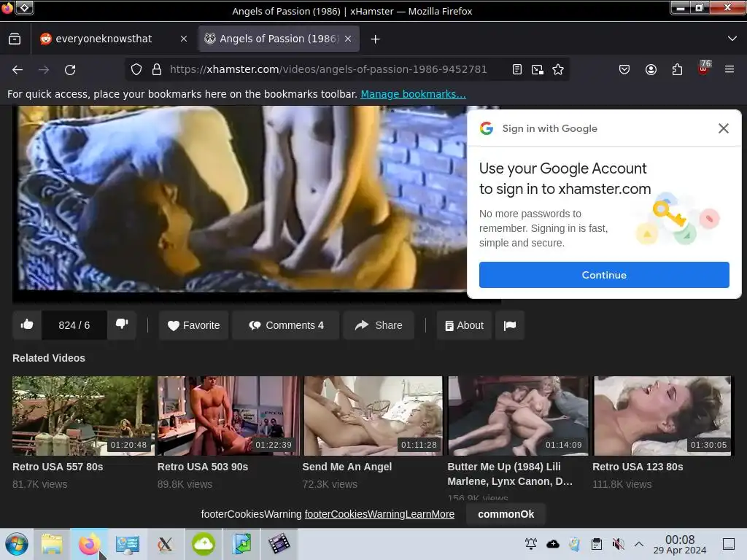Viewport: 747px width, 560px height.
Task: Click the blue Continue button
Action: tap(604, 275)
